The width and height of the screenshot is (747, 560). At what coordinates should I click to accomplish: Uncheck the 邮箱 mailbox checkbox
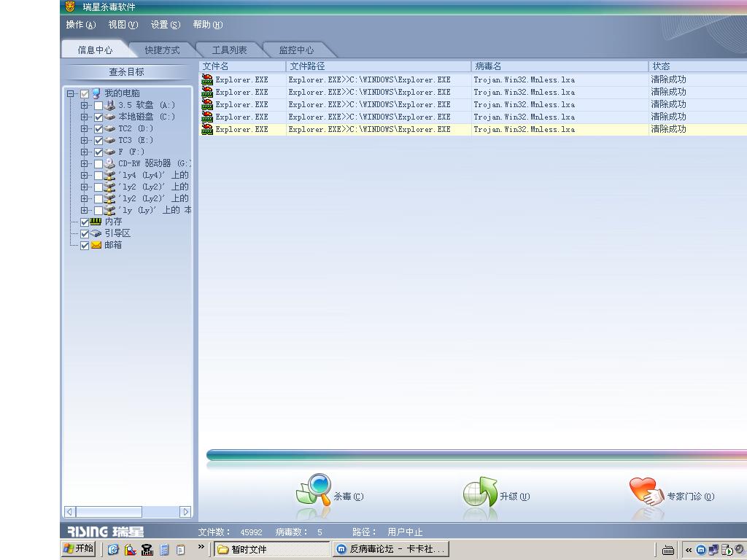(85, 246)
